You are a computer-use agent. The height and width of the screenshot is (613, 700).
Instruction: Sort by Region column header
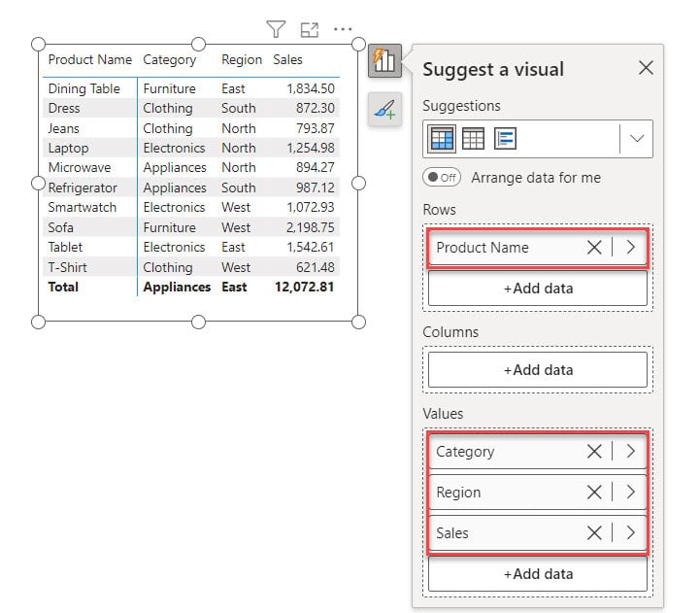[x=242, y=60]
